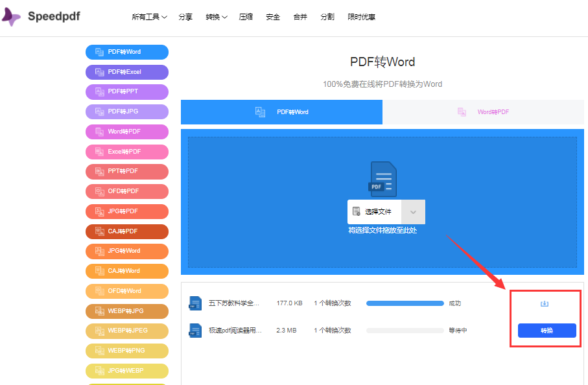Click the WEBP转JPEG sidebar icon
This screenshot has height=385, width=588.
(x=99, y=331)
